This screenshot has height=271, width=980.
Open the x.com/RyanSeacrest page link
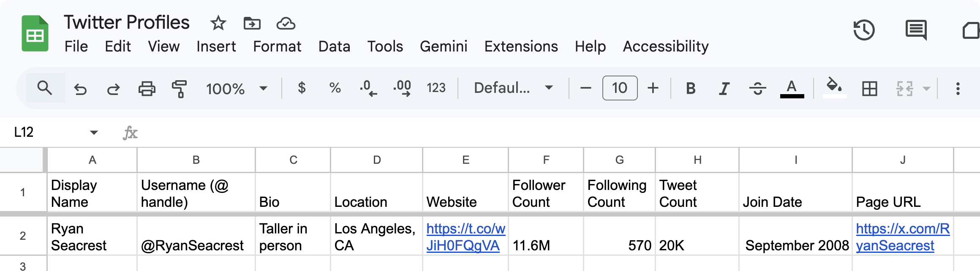(x=902, y=237)
